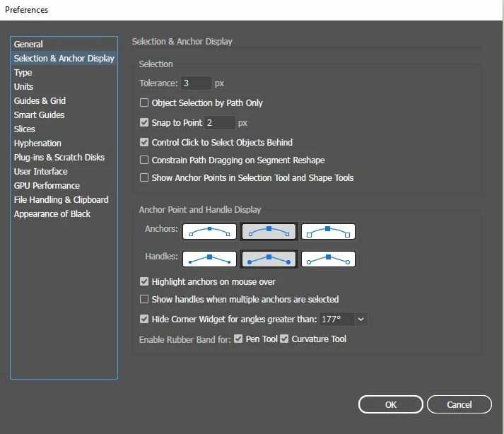Toggle Highlight anchors on mouse over
504x434 pixels.
pyautogui.click(x=144, y=281)
